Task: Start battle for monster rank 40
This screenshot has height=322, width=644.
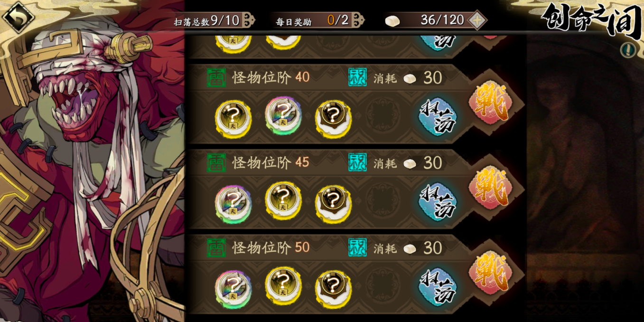Action: pos(491,103)
